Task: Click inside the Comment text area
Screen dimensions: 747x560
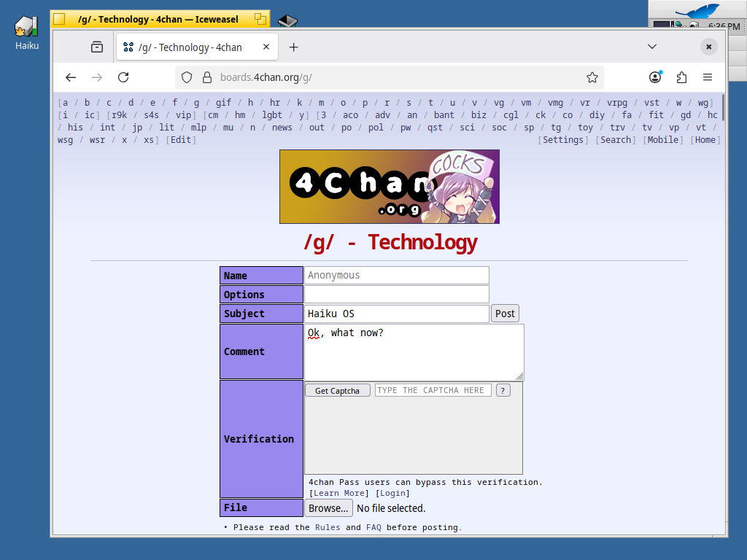Action: (414, 352)
